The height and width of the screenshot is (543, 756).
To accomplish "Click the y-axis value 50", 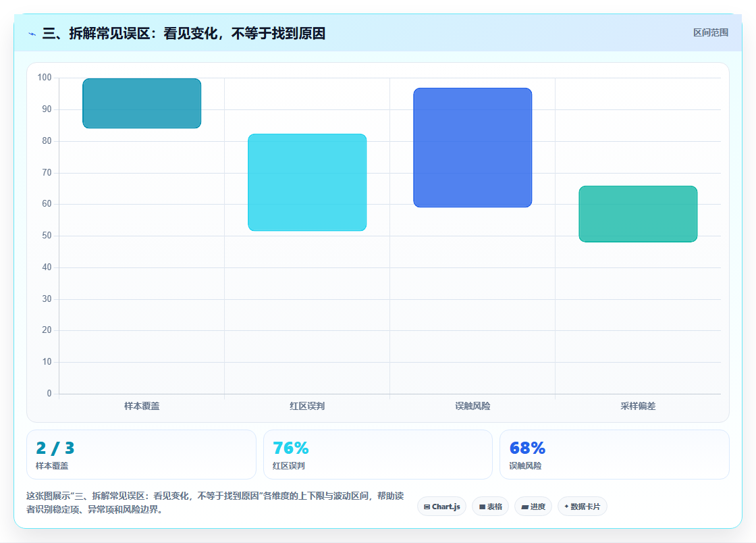I will pyautogui.click(x=47, y=235).
